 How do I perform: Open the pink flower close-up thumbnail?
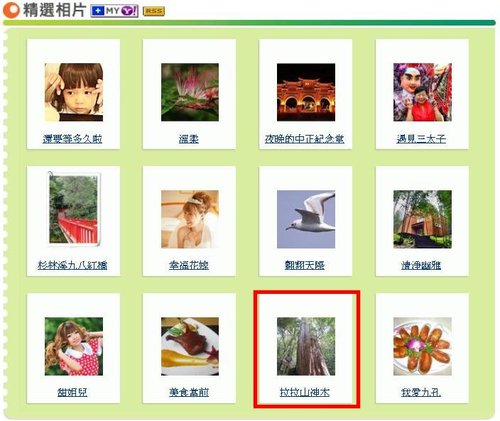[190, 92]
